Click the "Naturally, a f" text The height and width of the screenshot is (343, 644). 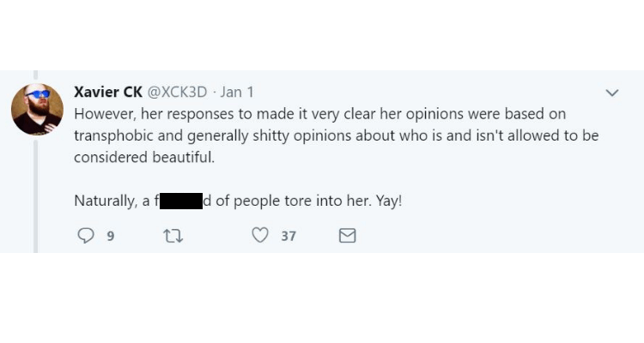pyautogui.click(x=114, y=202)
